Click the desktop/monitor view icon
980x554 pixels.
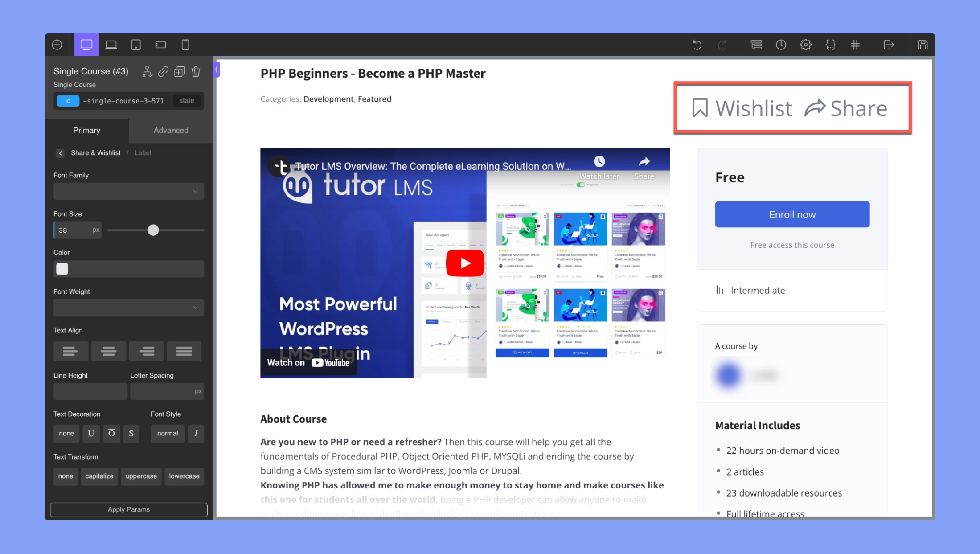pos(86,45)
